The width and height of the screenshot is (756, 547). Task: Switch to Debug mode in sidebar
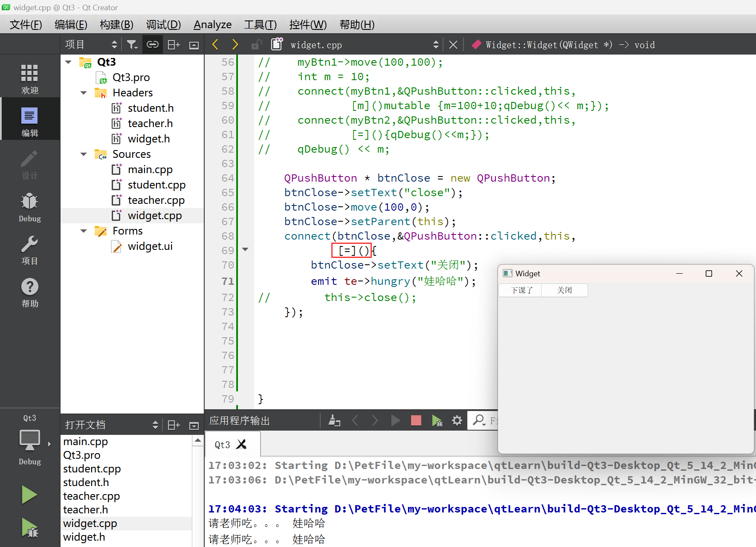(29, 206)
